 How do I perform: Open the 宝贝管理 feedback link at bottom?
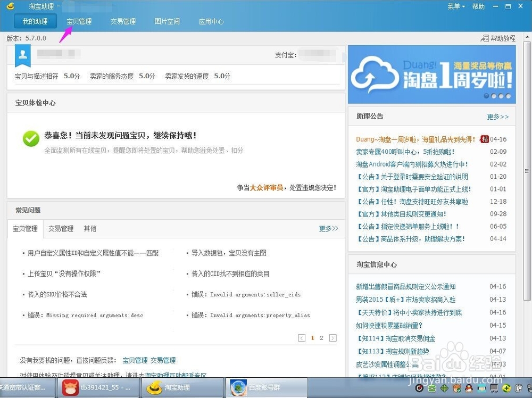pos(135,360)
